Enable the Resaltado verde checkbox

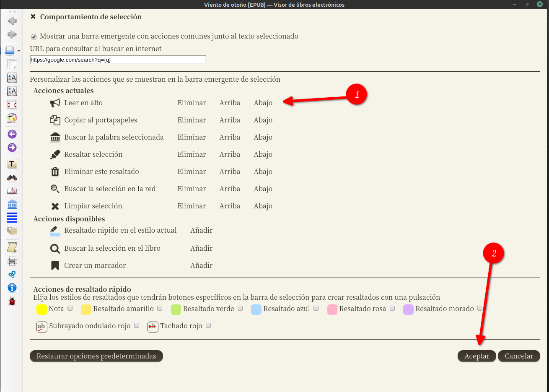pyautogui.click(x=240, y=308)
